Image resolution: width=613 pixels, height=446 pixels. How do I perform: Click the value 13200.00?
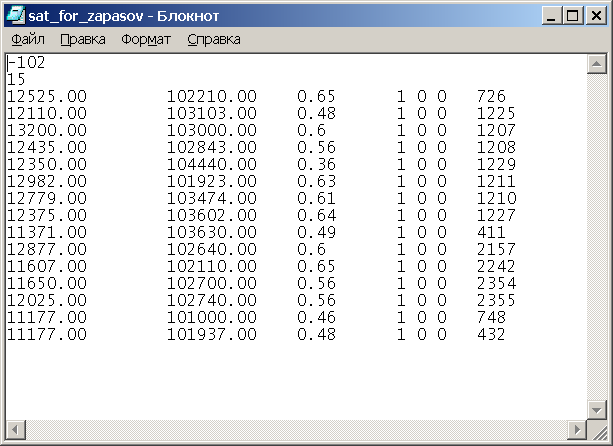(x=47, y=131)
